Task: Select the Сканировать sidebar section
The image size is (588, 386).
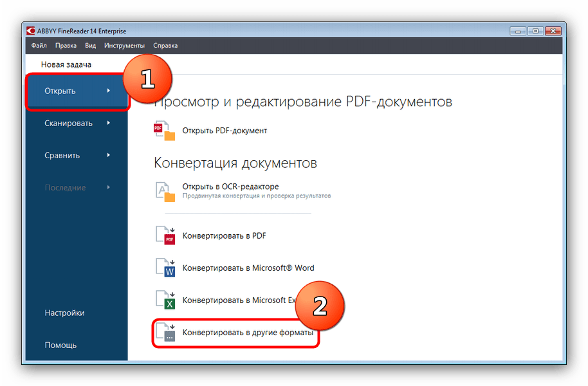Action: [77, 123]
